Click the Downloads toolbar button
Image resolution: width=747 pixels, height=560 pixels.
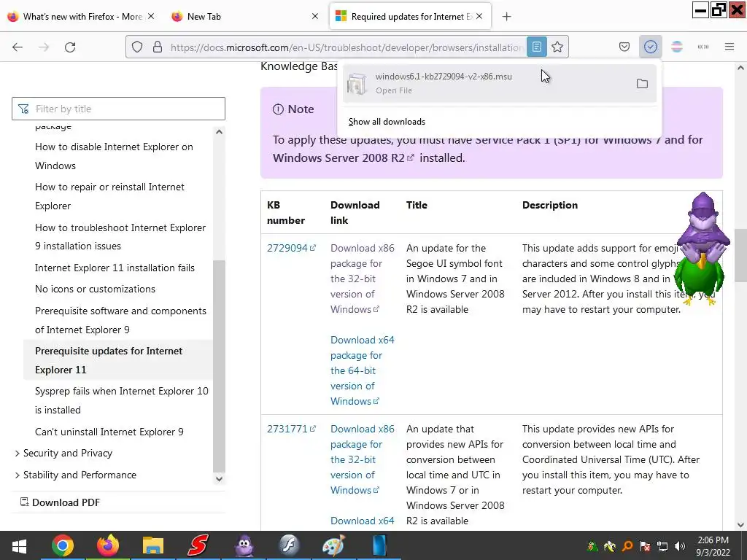pyautogui.click(x=650, y=47)
